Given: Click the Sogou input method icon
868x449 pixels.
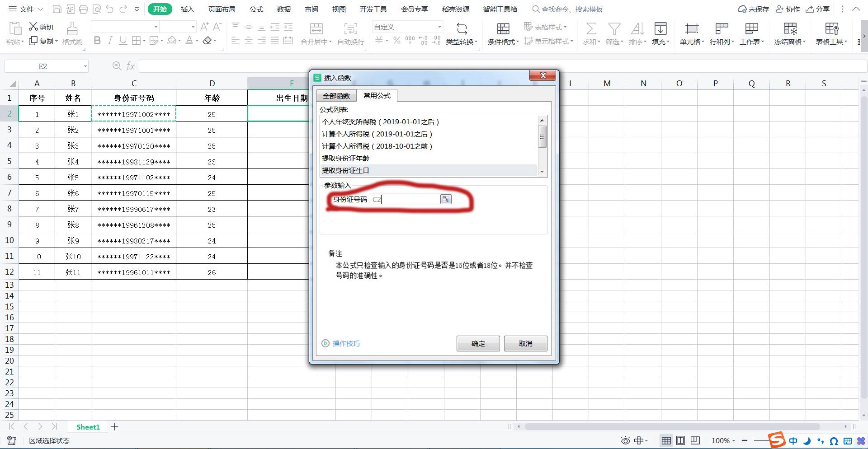Looking at the screenshot, I should point(777,440).
